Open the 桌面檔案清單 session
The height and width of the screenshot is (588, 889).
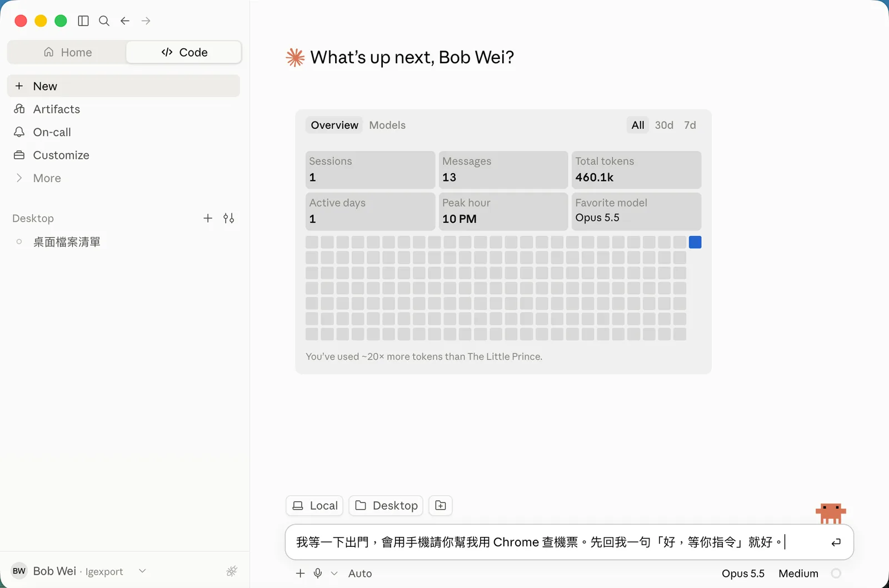click(x=123, y=242)
